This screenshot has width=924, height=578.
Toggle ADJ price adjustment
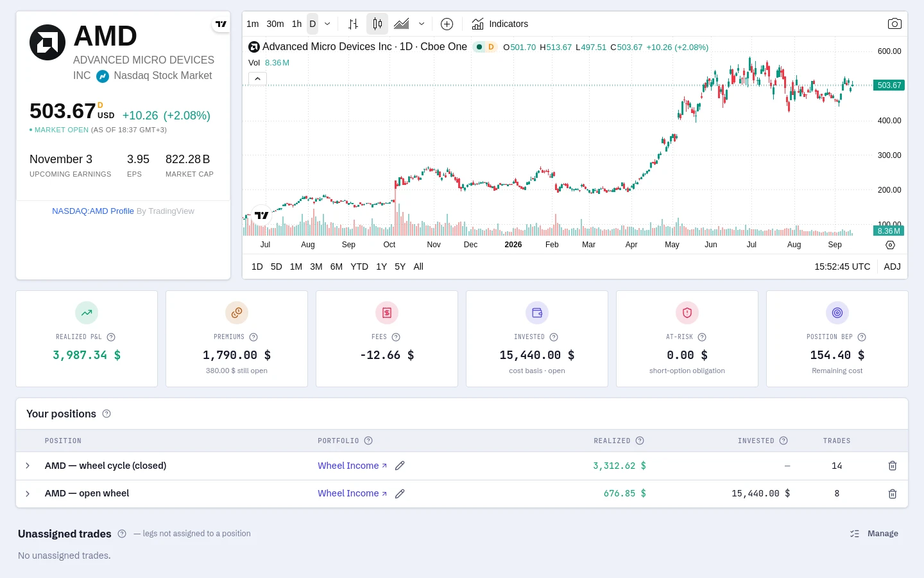[892, 267]
